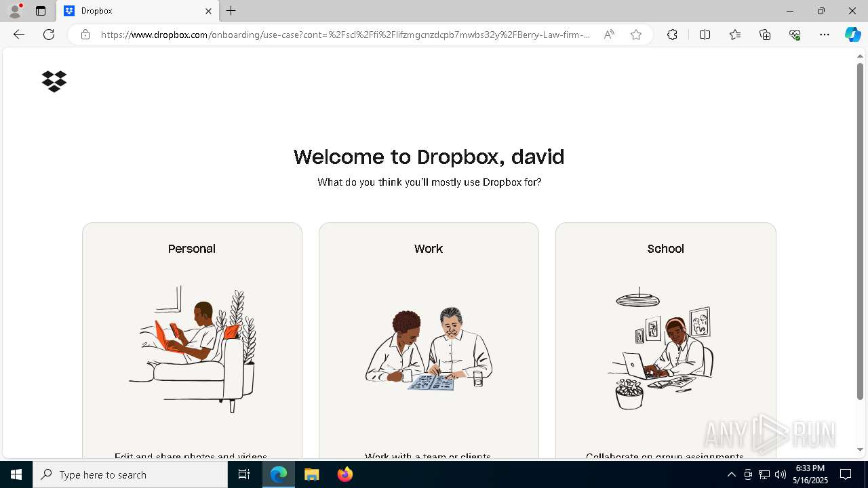
Task: Open the browser profile icon
Action: [14, 11]
